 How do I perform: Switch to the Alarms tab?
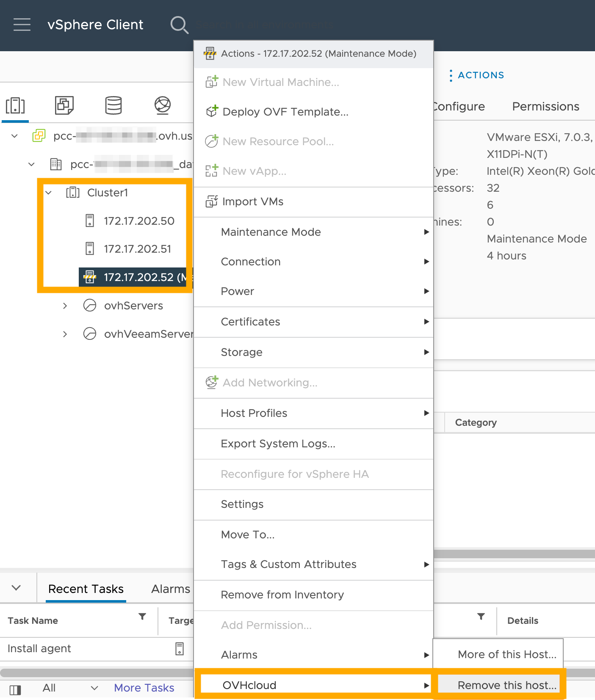[171, 589]
